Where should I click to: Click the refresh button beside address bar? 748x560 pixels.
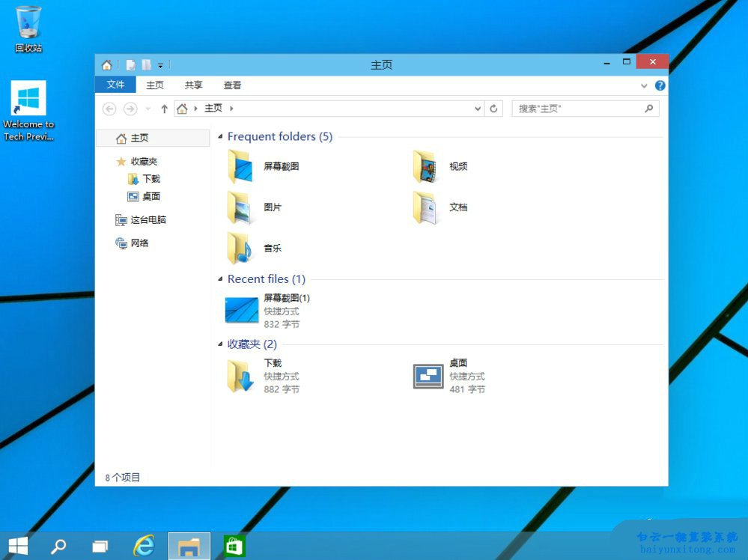point(494,108)
